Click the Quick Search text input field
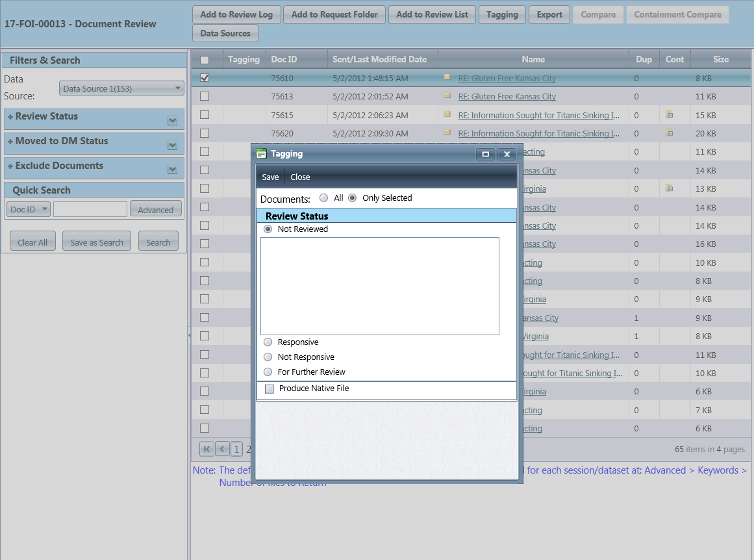The height and width of the screenshot is (560, 754). click(x=90, y=209)
